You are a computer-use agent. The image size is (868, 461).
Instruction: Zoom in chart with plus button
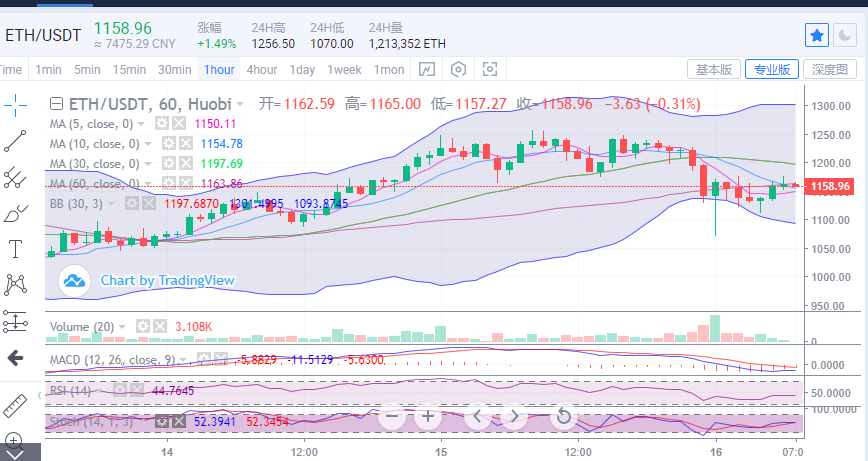click(428, 416)
